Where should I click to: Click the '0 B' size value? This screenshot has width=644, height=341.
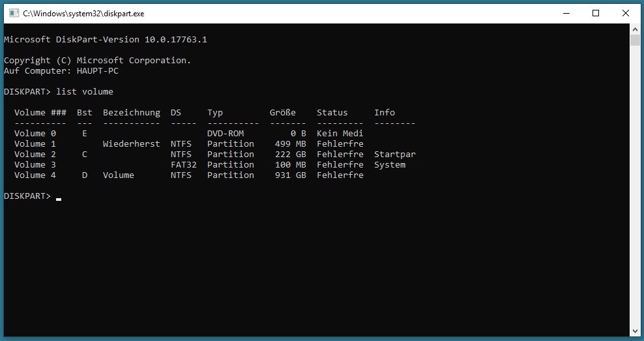point(298,134)
